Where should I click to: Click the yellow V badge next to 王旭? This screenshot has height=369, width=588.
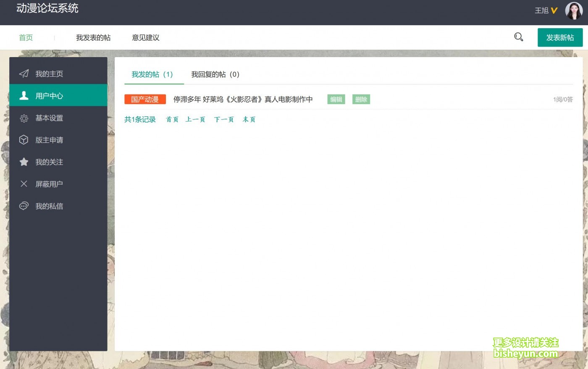(x=554, y=10)
